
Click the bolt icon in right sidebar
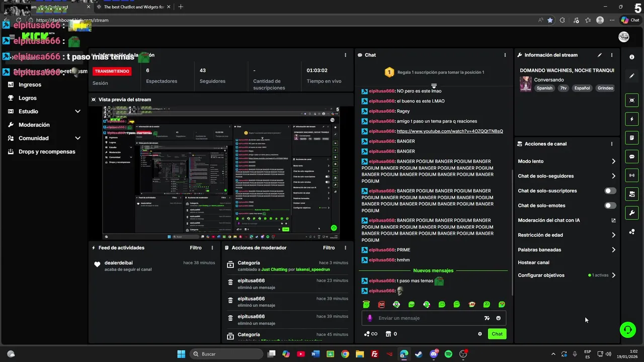tap(632, 119)
